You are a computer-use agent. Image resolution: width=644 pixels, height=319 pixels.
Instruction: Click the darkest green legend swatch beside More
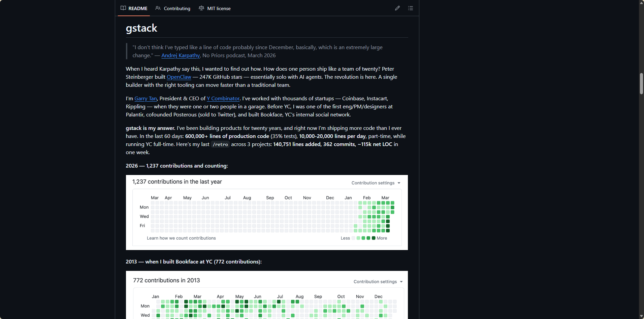[374, 238]
